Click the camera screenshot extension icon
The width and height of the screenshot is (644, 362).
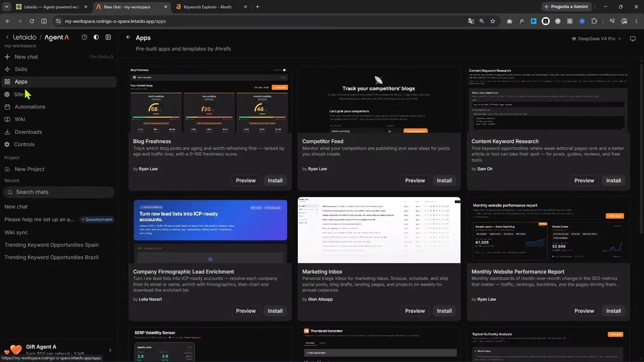point(510,21)
